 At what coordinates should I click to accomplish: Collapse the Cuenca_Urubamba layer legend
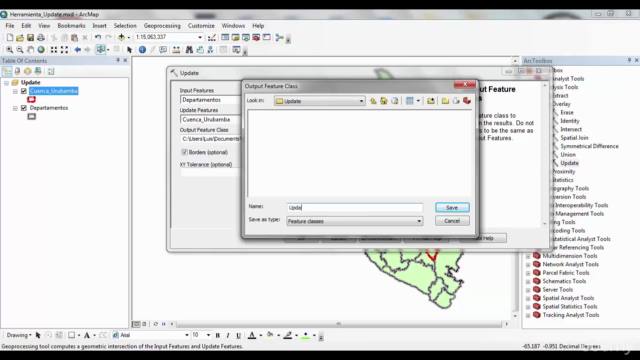(x=15, y=91)
